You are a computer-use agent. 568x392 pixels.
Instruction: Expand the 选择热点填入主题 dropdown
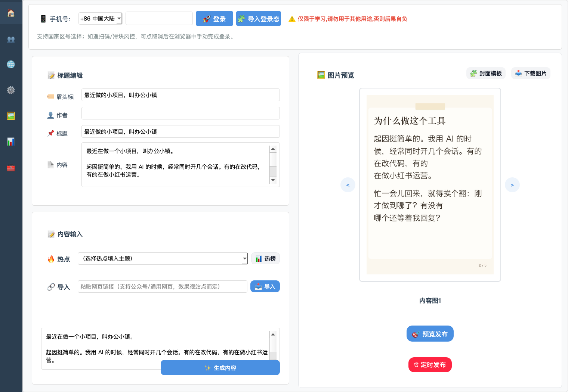coord(163,258)
